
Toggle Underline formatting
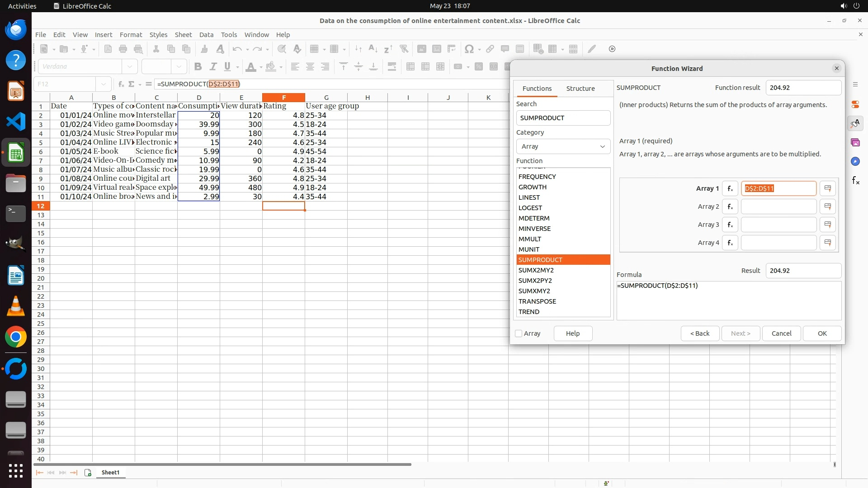[x=227, y=67]
